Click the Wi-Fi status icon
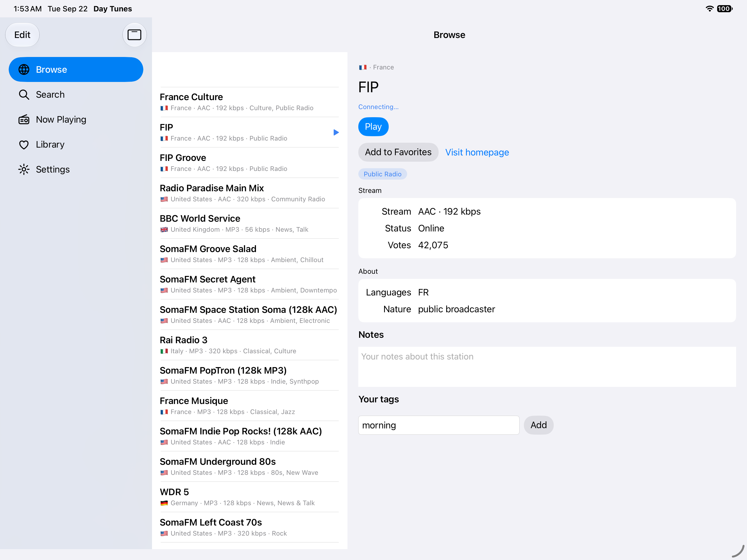Screen dimensions: 747x560 [x=710, y=9]
